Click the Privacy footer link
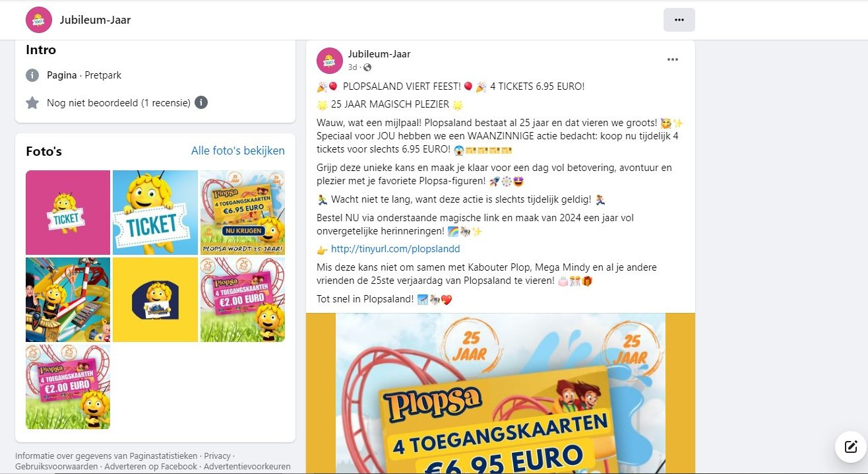This screenshot has width=868, height=474. click(217, 456)
